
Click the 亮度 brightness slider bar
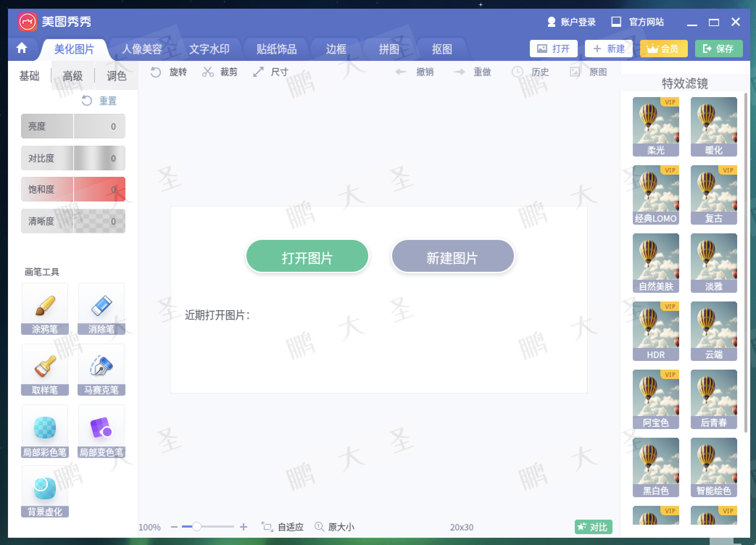coord(73,126)
